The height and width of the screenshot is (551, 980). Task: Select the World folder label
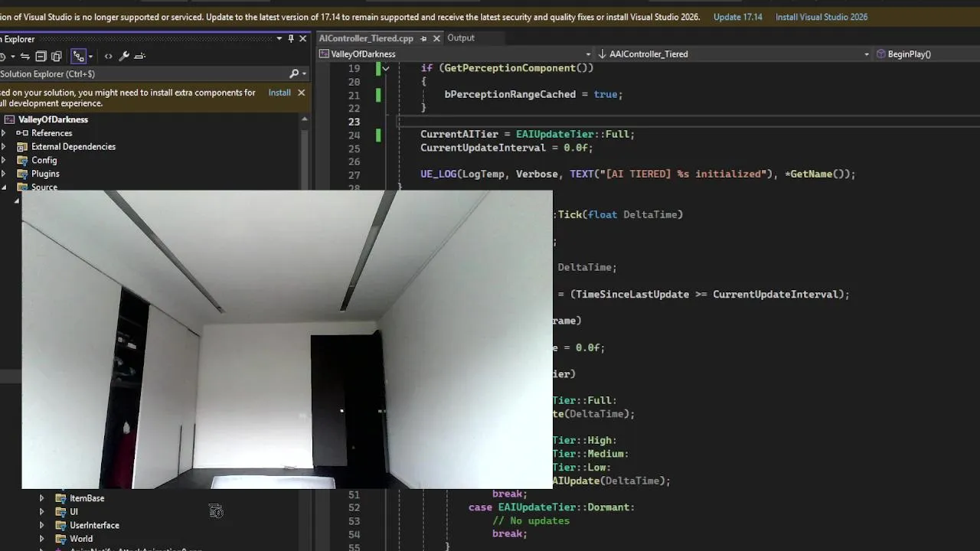pyautogui.click(x=81, y=539)
